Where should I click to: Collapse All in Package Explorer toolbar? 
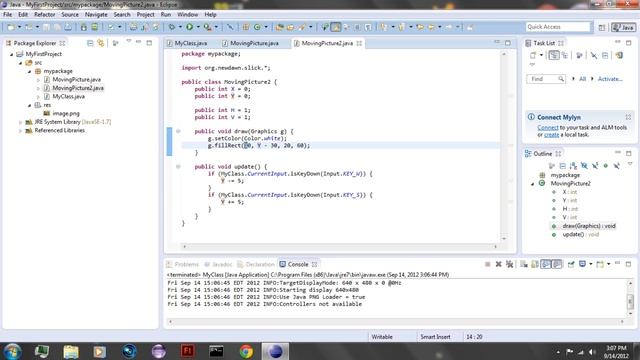[90, 43]
